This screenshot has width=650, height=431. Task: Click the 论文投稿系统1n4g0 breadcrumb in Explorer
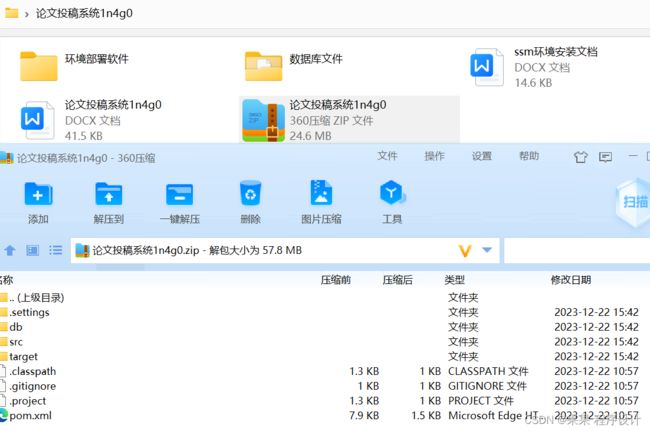pyautogui.click(x=84, y=13)
